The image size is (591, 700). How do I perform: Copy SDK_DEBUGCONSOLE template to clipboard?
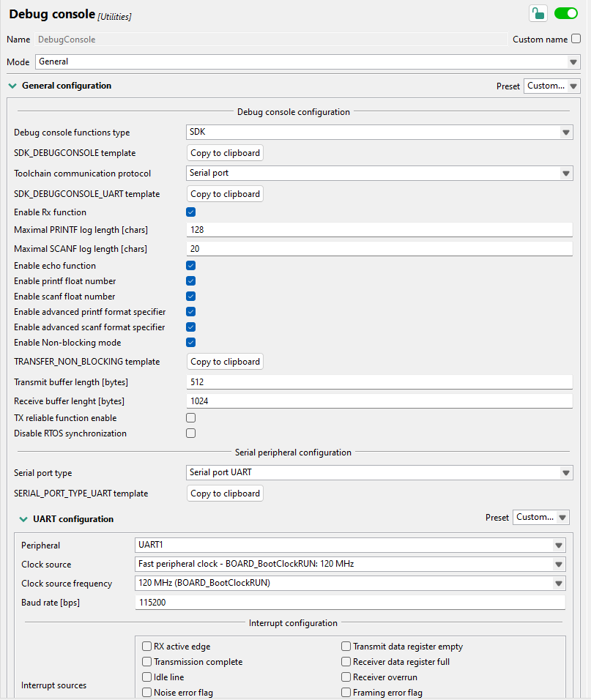tap(225, 153)
